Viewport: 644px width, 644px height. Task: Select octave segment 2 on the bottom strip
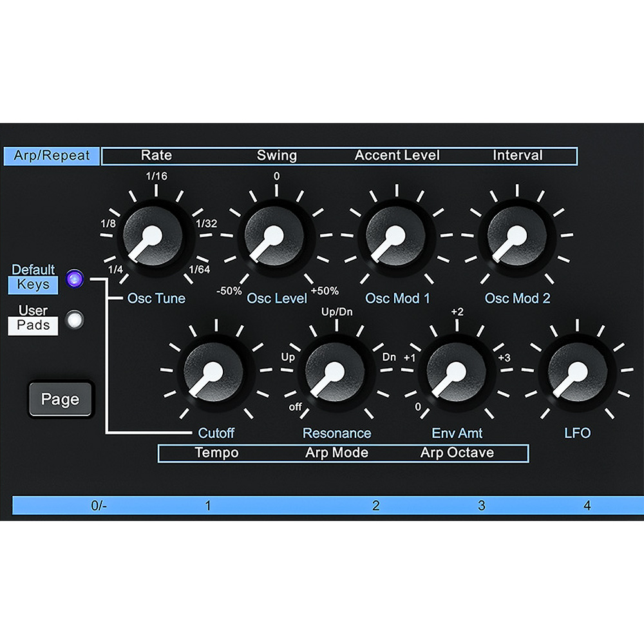click(375, 506)
